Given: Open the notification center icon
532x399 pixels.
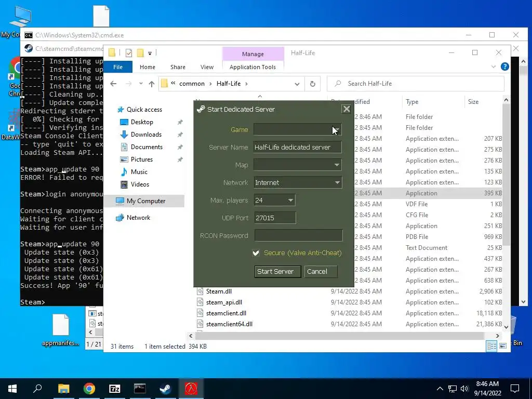Looking at the screenshot, I should pos(515,389).
